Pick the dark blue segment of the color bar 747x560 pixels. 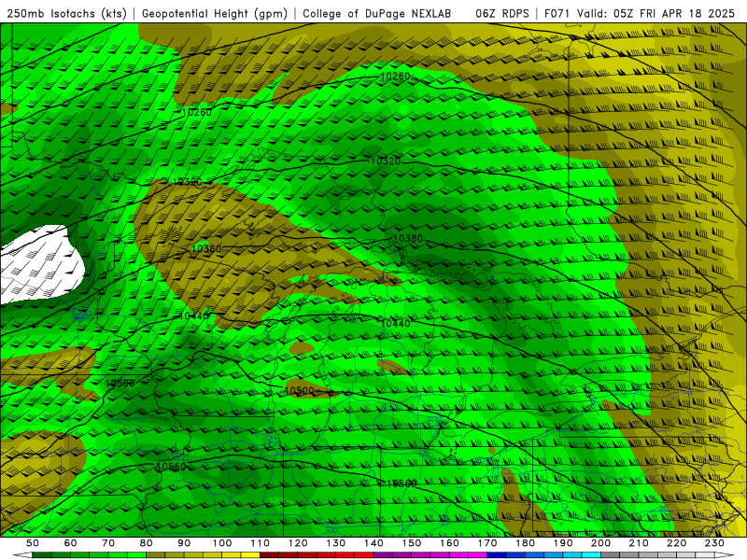497,555
